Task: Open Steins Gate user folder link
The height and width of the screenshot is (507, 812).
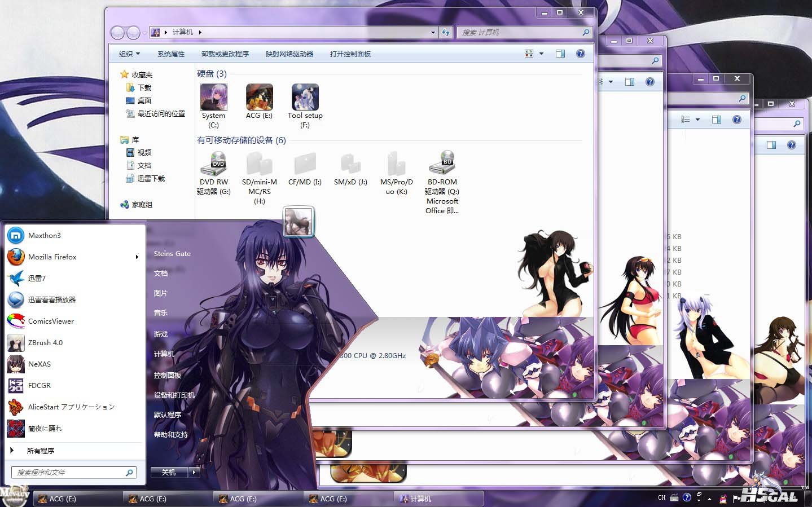Action: (172, 254)
